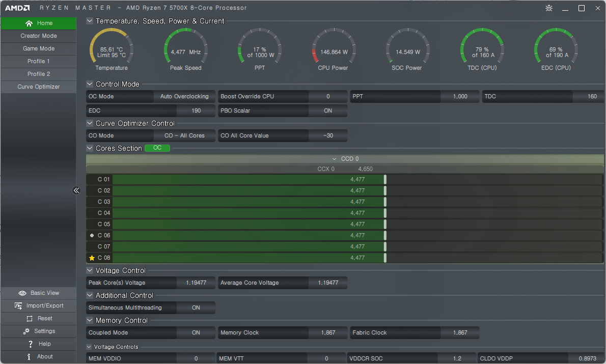This screenshot has width=606, height=364.
Task: Toggle Simultaneous Multithreading ON value
Action: pos(196,307)
